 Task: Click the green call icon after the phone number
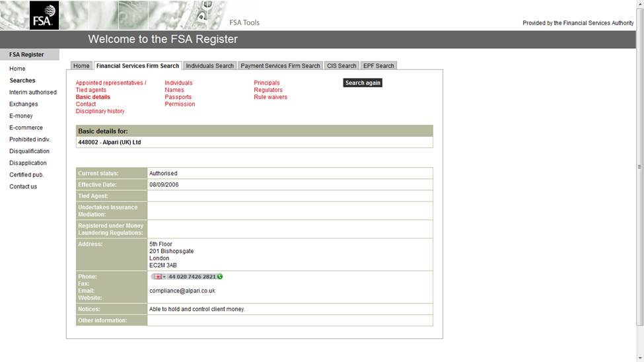click(x=220, y=277)
